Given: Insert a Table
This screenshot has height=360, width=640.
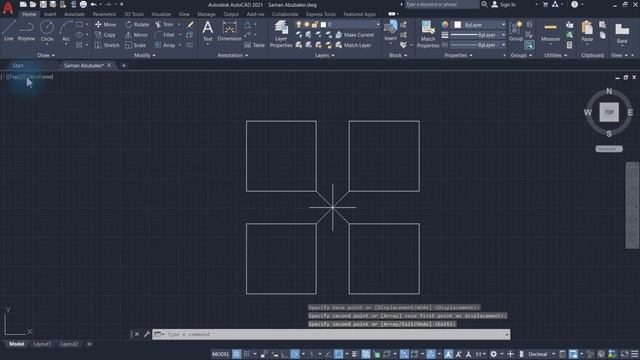Looking at the screenshot, I should coord(254,45).
